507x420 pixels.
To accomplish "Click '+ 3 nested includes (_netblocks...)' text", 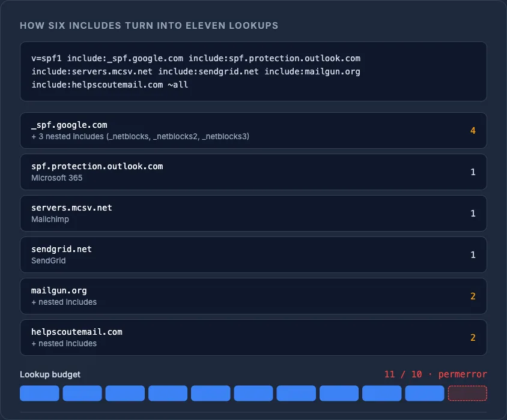I will tap(141, 137).
